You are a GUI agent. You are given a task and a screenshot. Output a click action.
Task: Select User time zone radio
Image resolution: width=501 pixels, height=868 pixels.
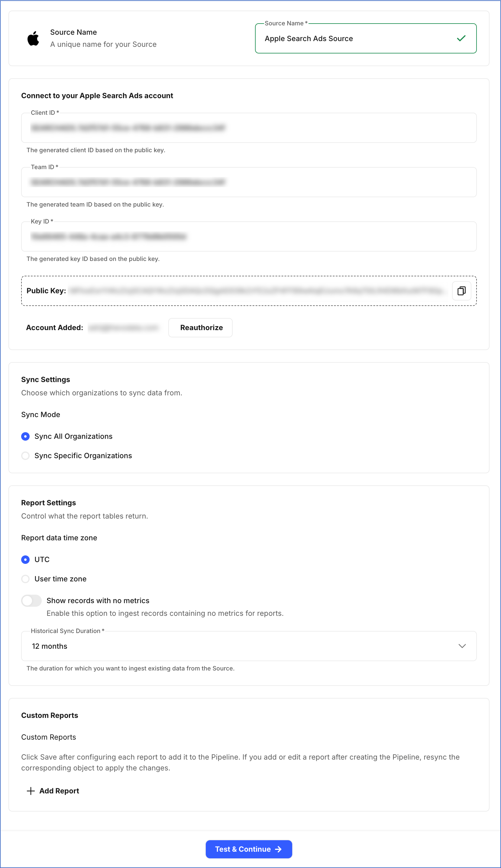[x=25, y=579]
